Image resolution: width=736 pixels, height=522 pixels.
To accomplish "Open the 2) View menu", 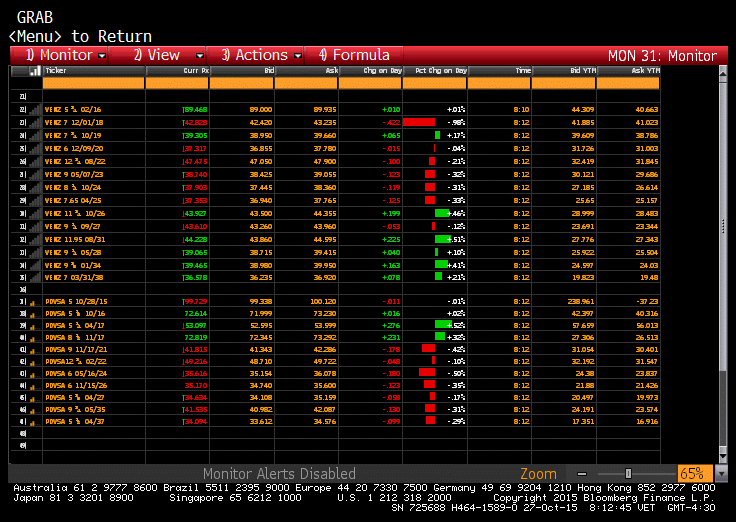I will click(x=158, y=55).
